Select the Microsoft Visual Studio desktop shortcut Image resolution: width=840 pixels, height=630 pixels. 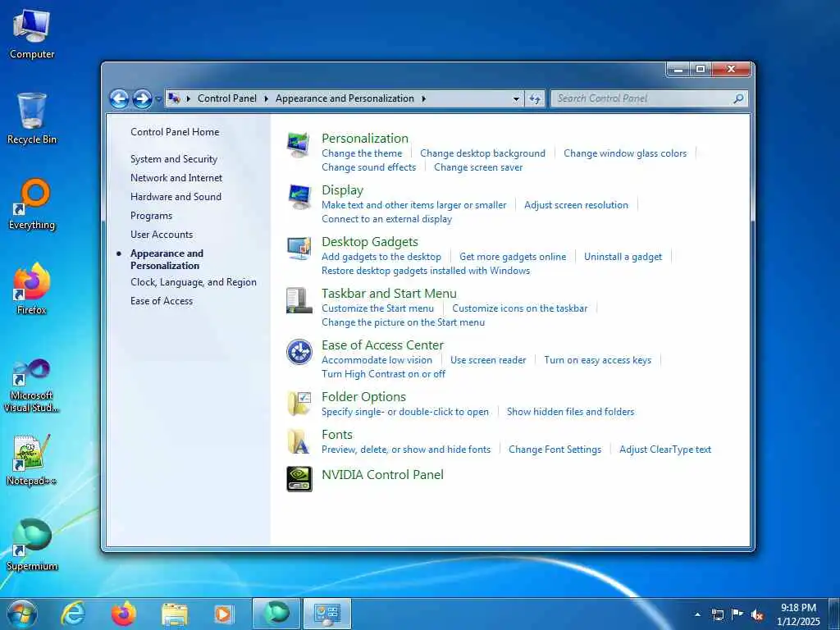click(x=32, y=386)
